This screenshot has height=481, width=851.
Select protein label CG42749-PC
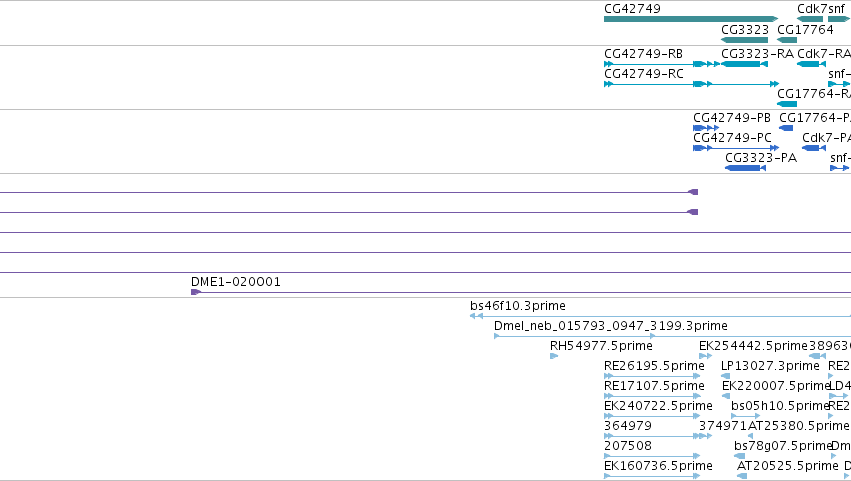[x=732, y=138]
